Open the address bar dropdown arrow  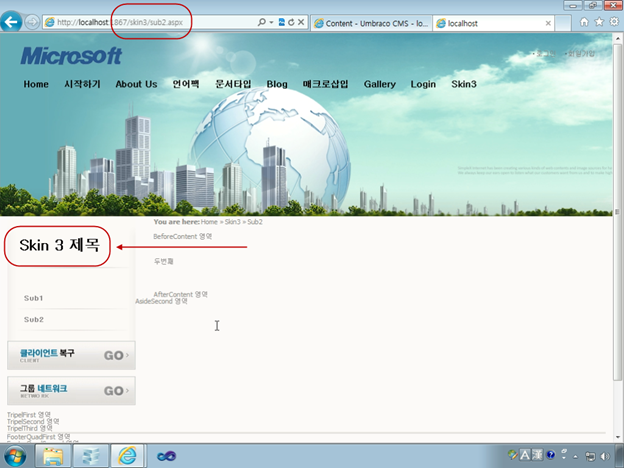click(x=271, y=22)
